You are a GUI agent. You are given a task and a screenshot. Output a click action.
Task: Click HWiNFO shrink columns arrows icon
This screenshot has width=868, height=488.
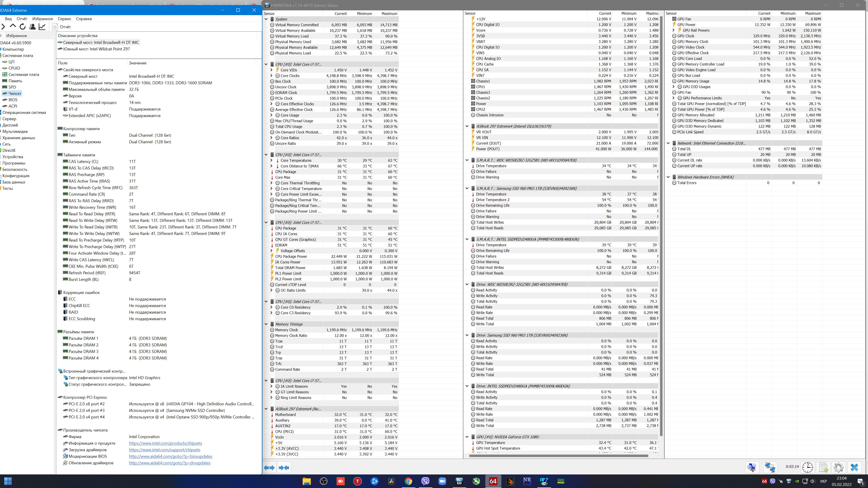pos(284,467)
